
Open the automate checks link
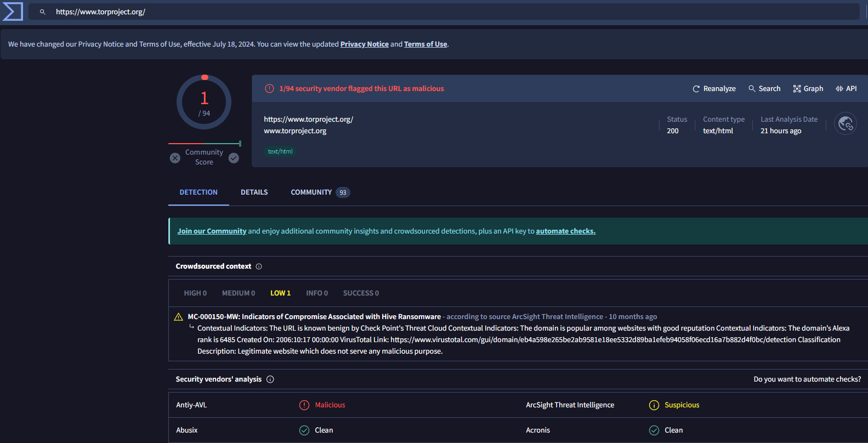click(x=566, y=231)
